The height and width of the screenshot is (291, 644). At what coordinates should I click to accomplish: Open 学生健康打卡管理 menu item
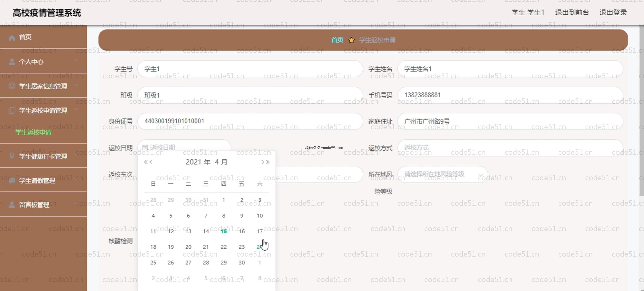click(x=44, y=156)
